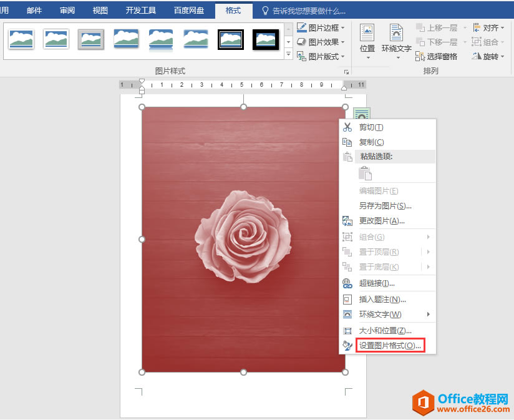Click the Layout Options icon beside the picture
This screenshot has width=514, height=420.
click(x=362, y=114)
